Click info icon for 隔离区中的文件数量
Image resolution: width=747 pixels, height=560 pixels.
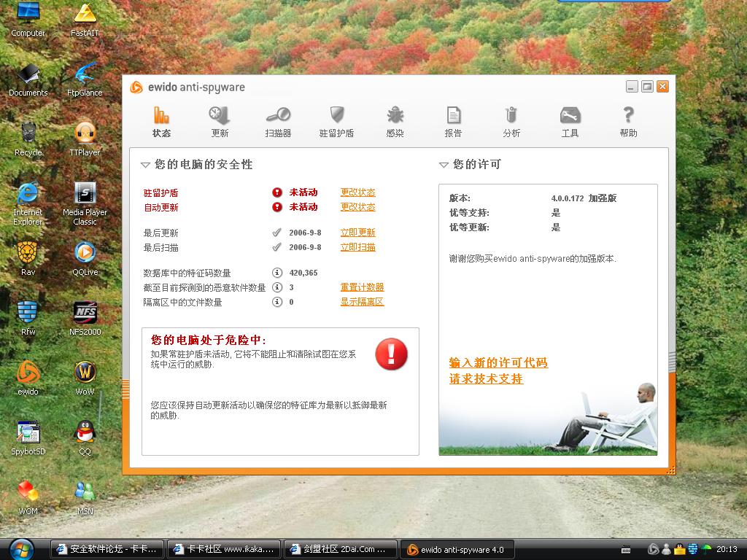point(277,302)
